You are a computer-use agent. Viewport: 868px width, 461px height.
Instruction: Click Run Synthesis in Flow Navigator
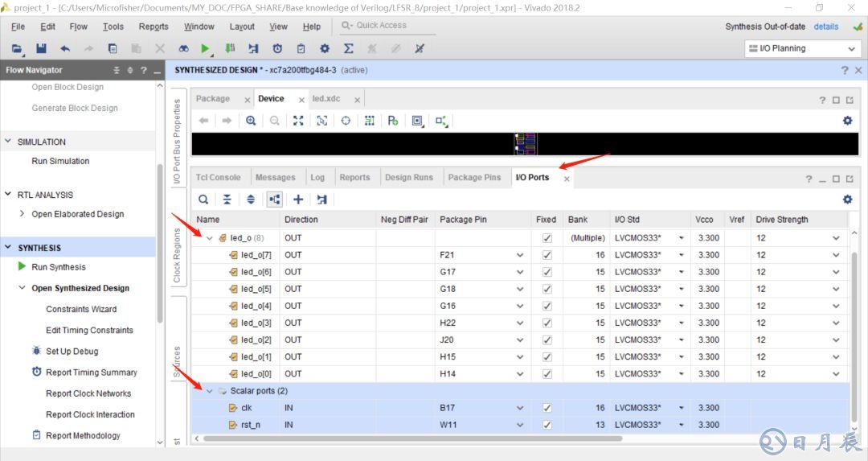point(59,267)
